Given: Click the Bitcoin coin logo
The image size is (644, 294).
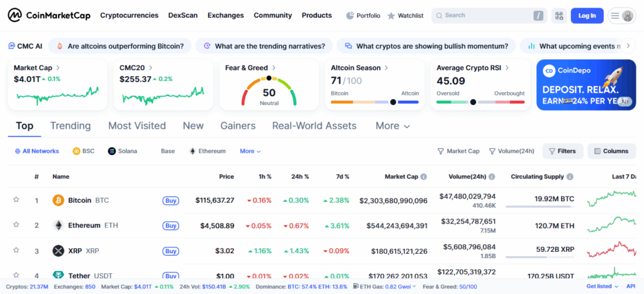Looking at the screenshot, I should coord(58,200).
